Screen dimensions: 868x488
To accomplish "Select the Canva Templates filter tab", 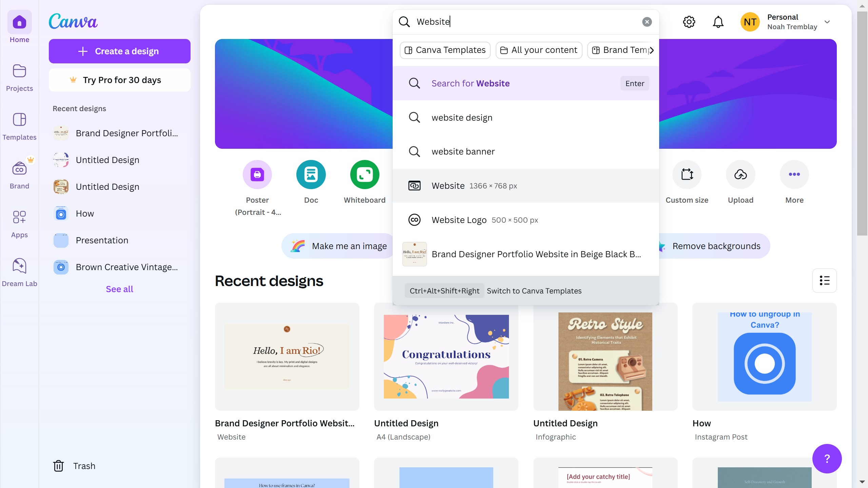I will (445, 50).
